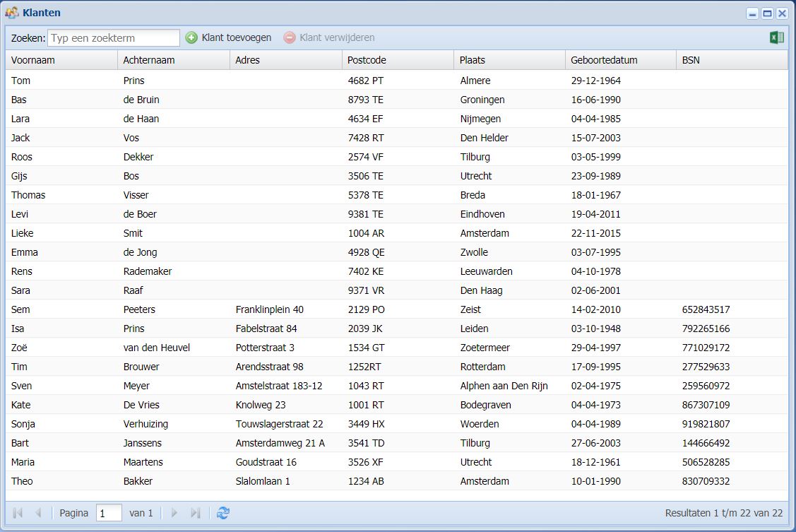Click the Excel export icon
The width and height of the screenshot is (796, 532).
pyautogui.click(x=776, y=37)
